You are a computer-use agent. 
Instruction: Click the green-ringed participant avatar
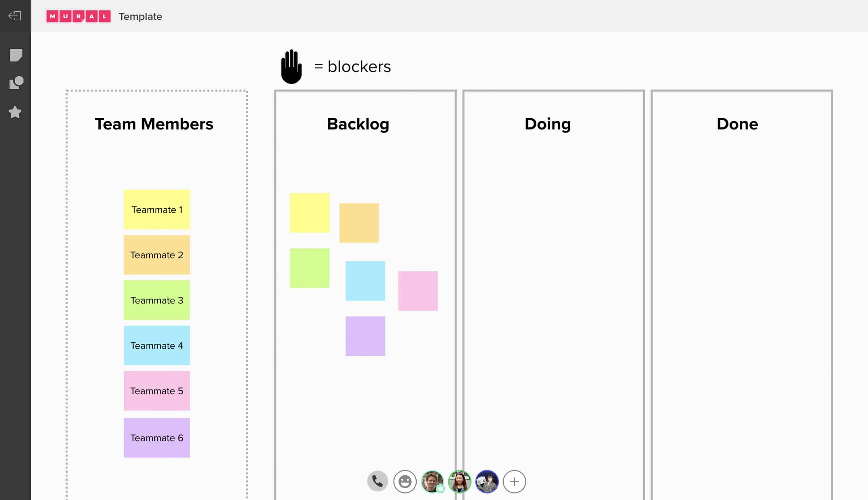click(459, 481)
